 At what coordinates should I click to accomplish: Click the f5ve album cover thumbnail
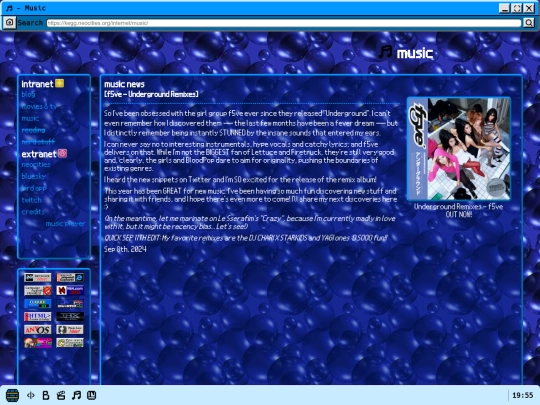(459, 148)
